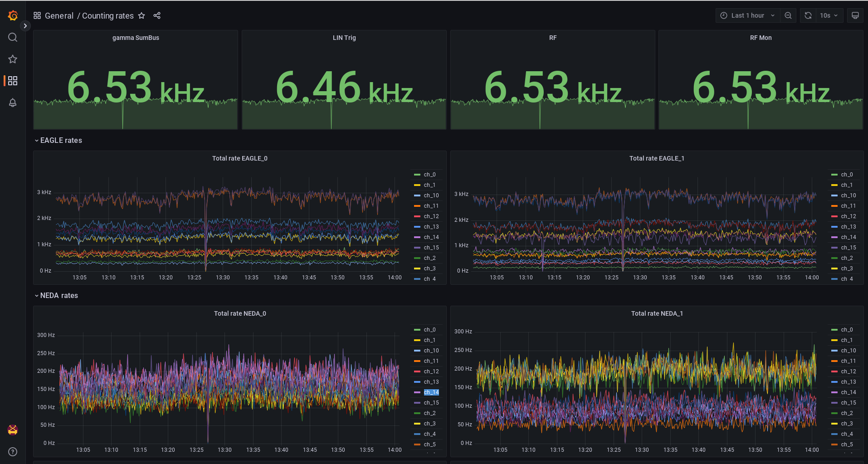The height and width of the screenshot is (464, 868).
Task: Toggle the ch_14 series in NEDA_0 legend
Action: tap(430, 392)
